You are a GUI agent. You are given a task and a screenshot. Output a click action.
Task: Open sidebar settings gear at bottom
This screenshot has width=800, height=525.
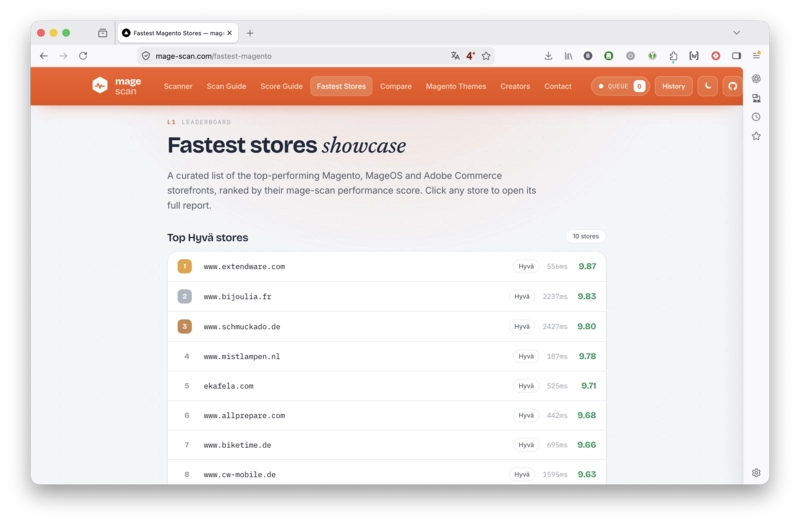[756, 472]
